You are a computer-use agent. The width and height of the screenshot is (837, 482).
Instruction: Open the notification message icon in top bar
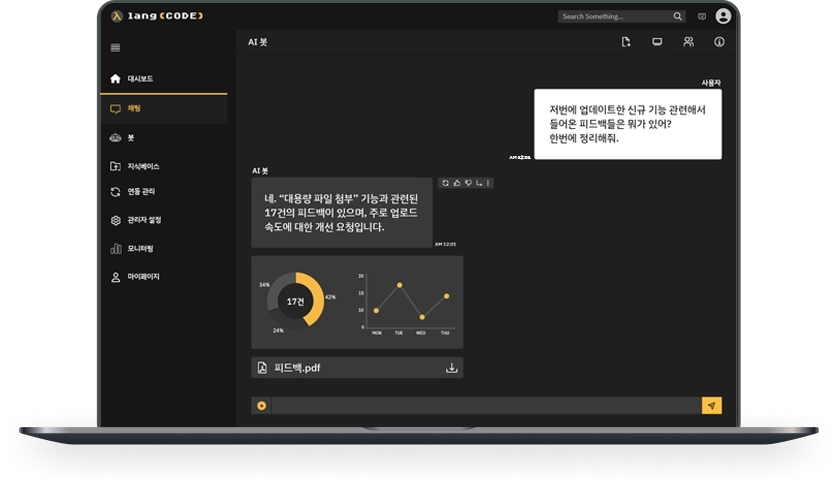702,17
